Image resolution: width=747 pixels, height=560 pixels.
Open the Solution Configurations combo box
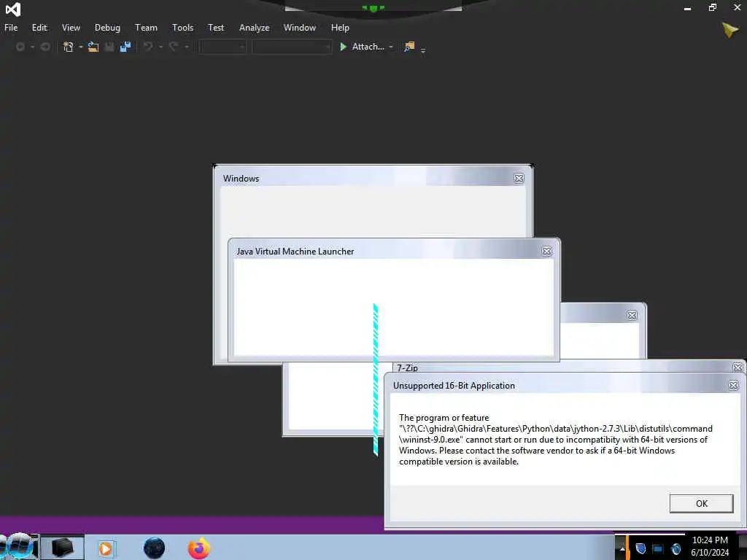click(x=223, y=47)
